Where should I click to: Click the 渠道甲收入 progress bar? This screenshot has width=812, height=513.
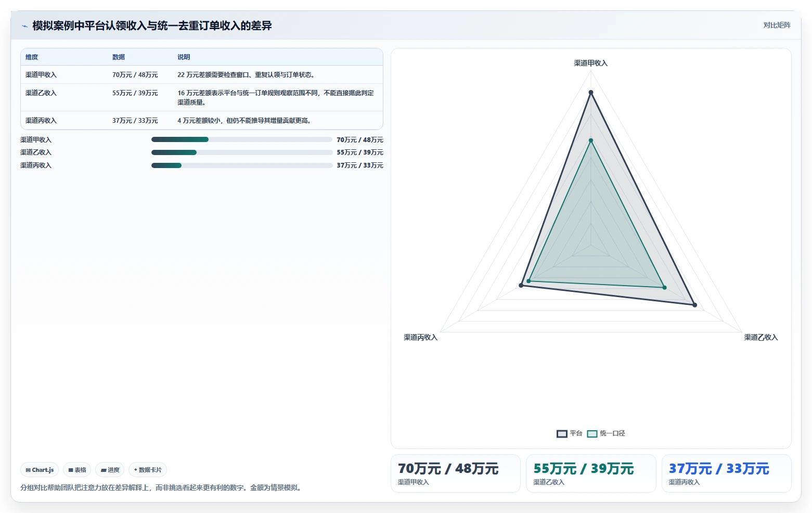point(242,139)
